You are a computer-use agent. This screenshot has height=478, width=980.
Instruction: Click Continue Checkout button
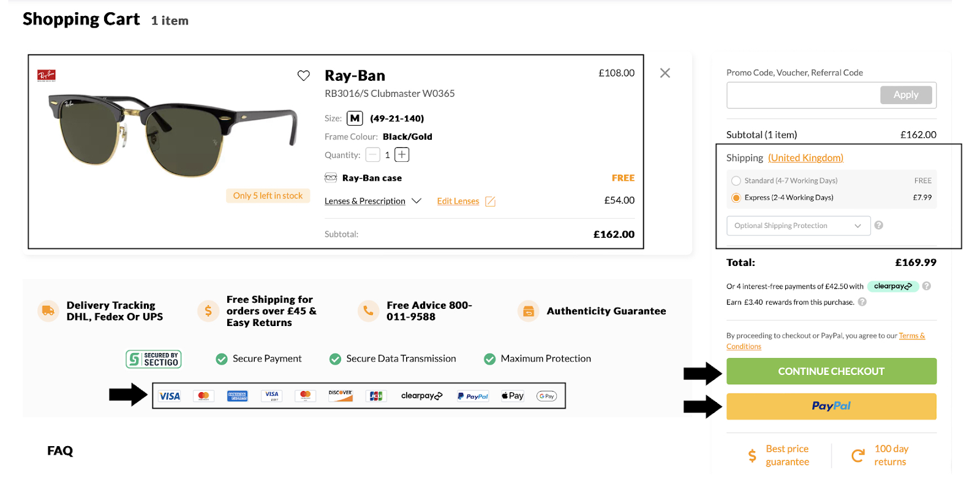coord(831,371)
